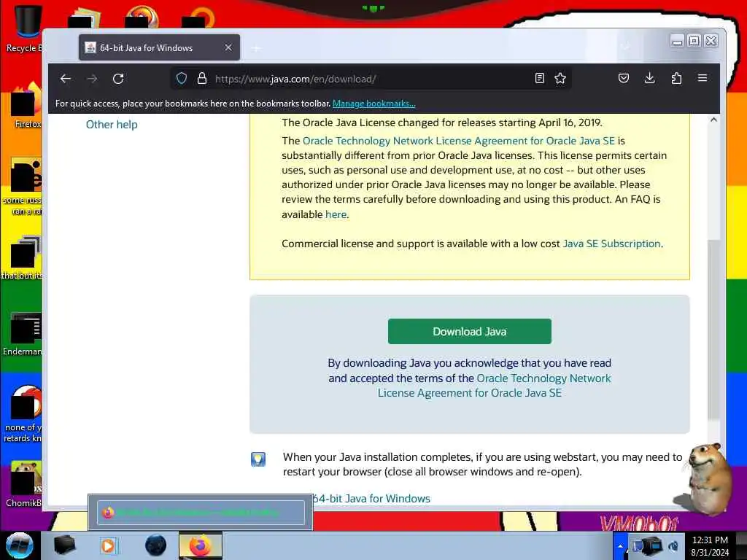View site security padlock details
The width and height of the screenshot is (747, 560).
202,79
